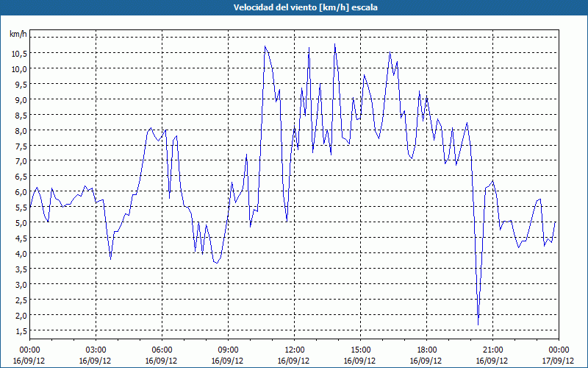Select the '06:00' x-axis time label

click(162, 350)
